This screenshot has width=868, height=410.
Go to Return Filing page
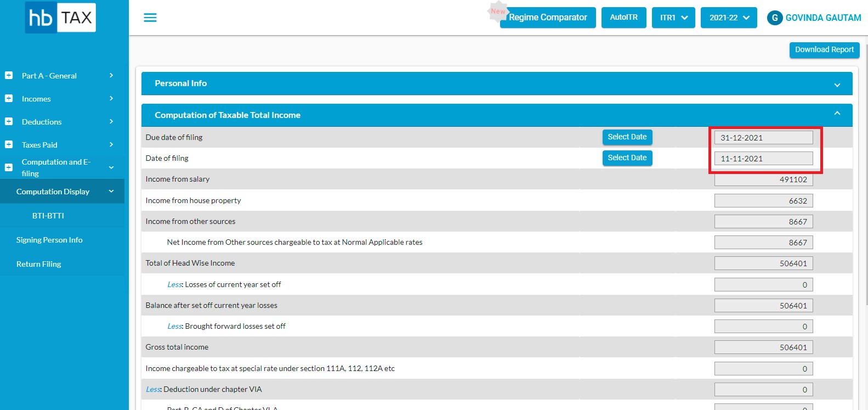(38, 264)
